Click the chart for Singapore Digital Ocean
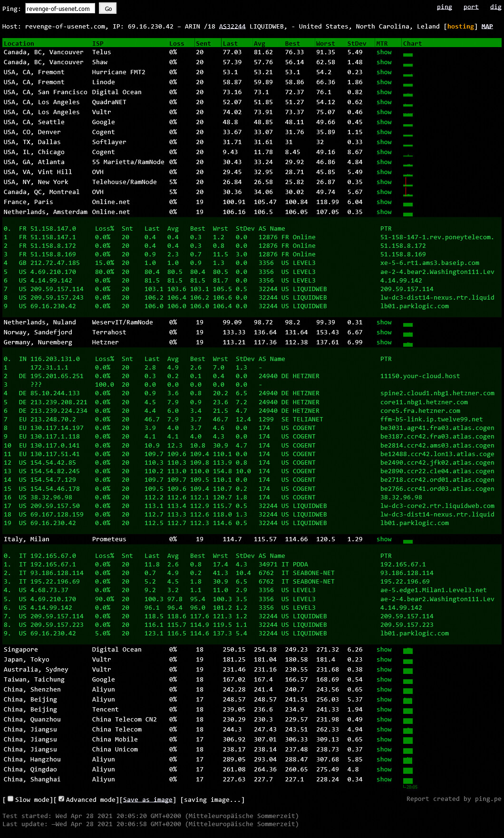504x838 pixels. click(407, 651)
